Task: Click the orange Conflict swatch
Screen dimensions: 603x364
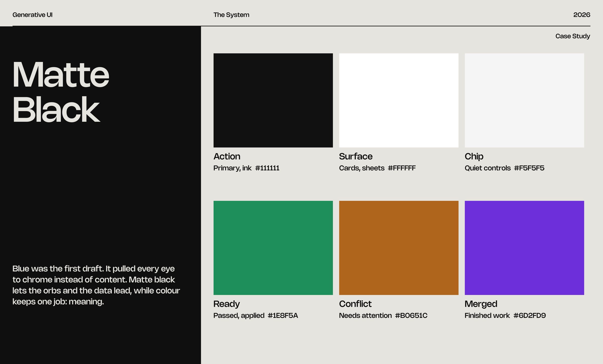Action: click(399, 248)
